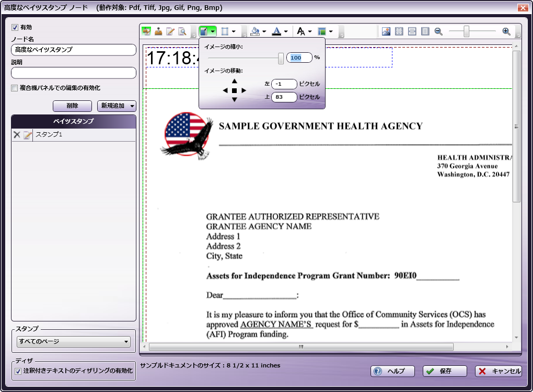This screenshot has width=533, height=392.
Task: Click the edit document pencil toolbar icon
Action: [x=170, y=31]
